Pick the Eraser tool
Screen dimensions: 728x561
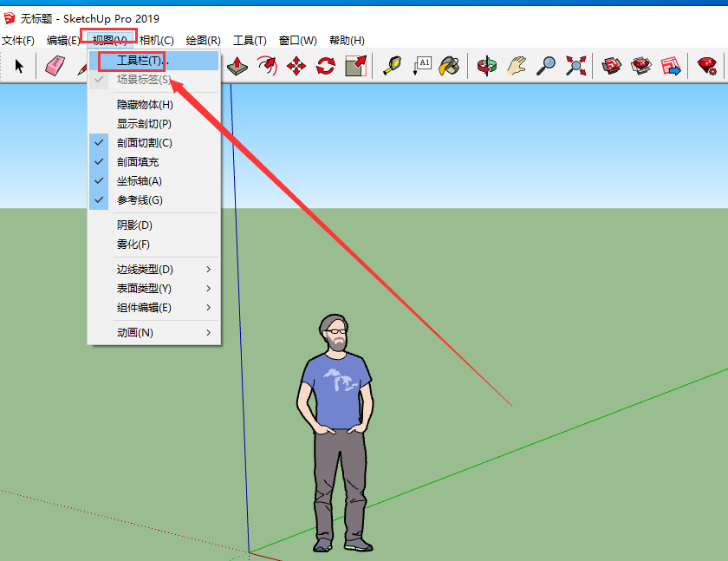pyautogui.click(x=55, y=66)
